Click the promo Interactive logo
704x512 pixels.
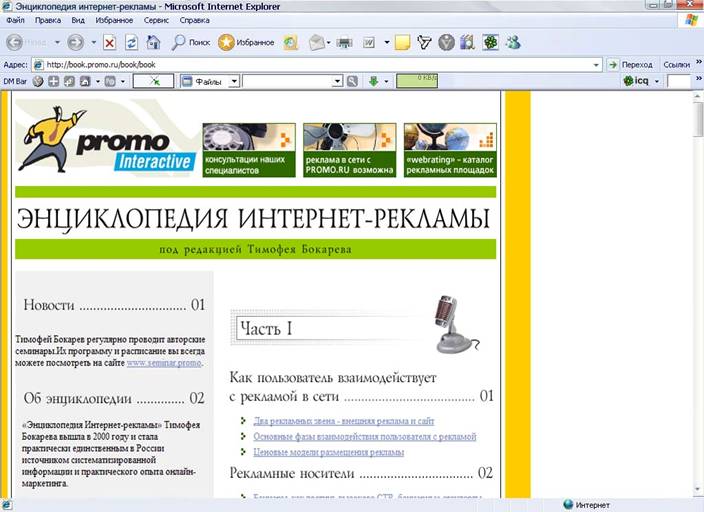point(107,140)
